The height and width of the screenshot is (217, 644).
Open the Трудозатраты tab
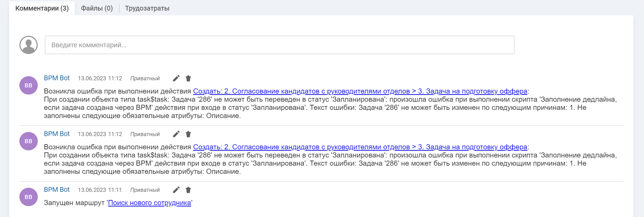[x=147, y=8]
